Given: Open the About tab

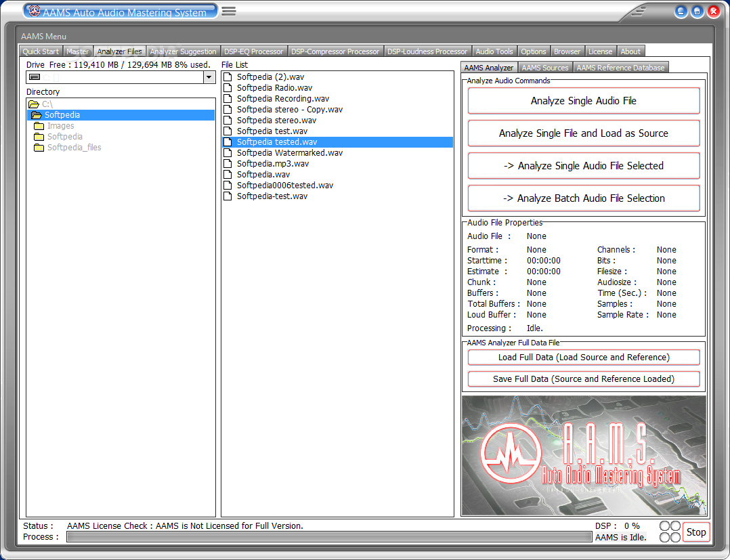Looking at the screenshot, I should pos(630,51).
